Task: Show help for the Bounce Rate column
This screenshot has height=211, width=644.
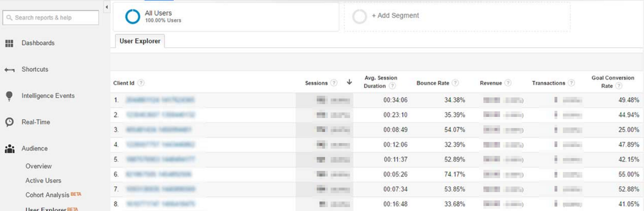Action: coord(455,82)
